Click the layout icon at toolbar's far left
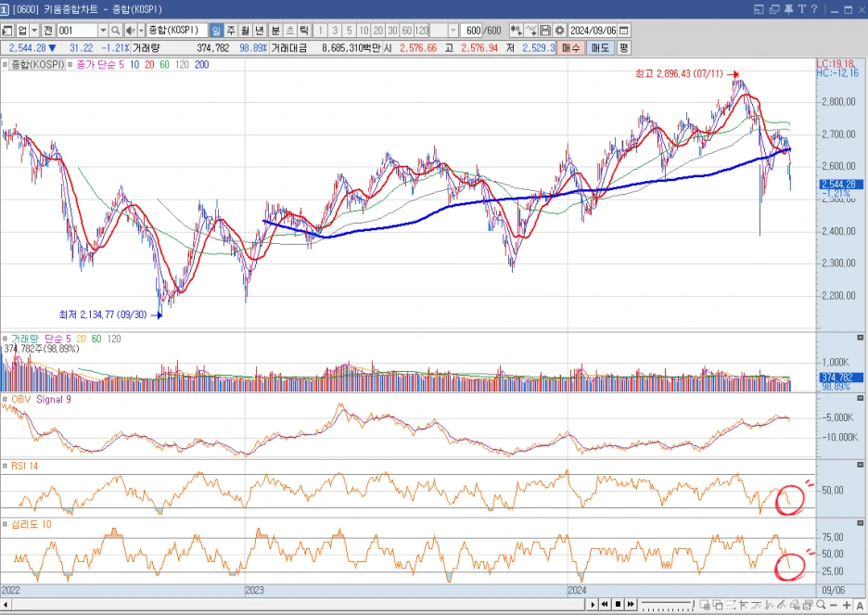The height and width of the screenshot is (615, 868). coord(7,31)
